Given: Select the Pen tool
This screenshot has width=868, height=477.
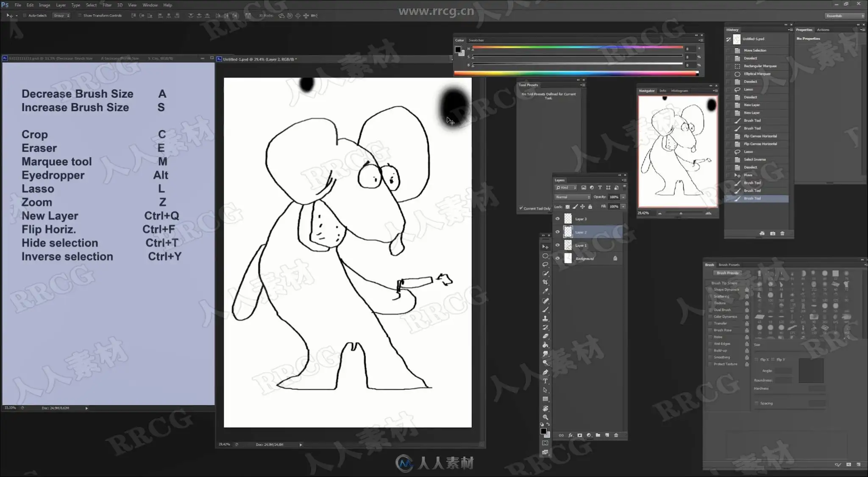Looking at the screenshot, I should 545,372.
